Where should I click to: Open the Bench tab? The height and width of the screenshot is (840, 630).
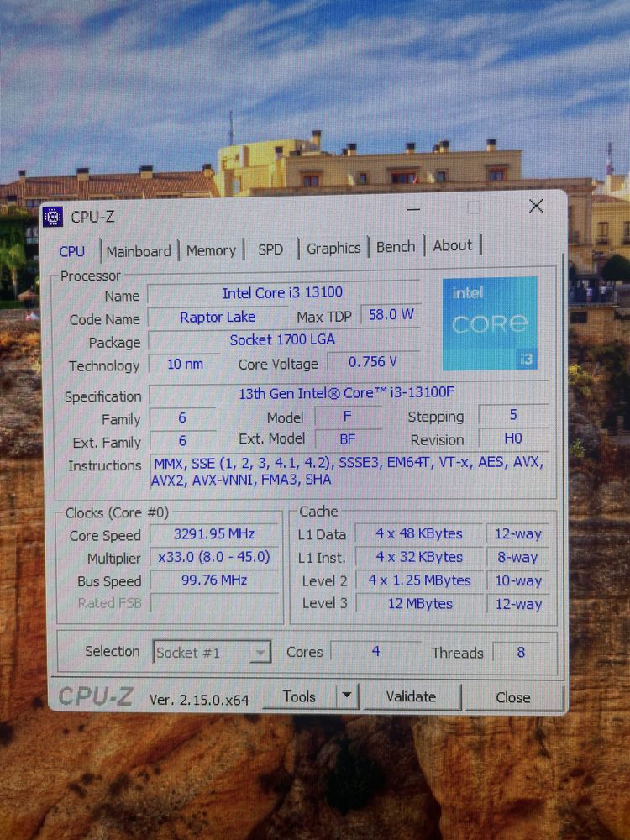point(396,246)
